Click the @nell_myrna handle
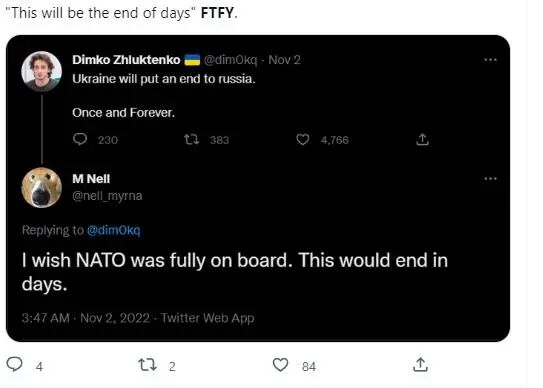Image resolution: width=543 pixels, height=388 pixels. [x=107, y=196]
